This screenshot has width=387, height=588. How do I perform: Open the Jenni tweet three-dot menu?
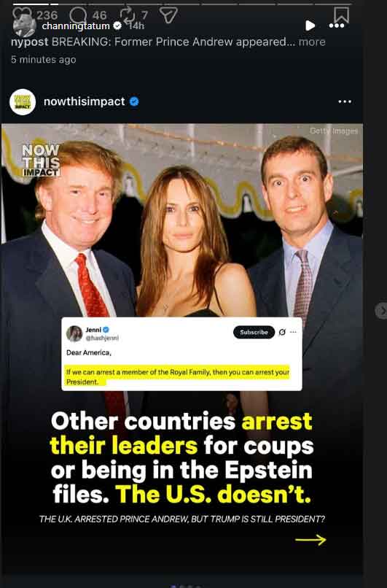click(293, 332)
